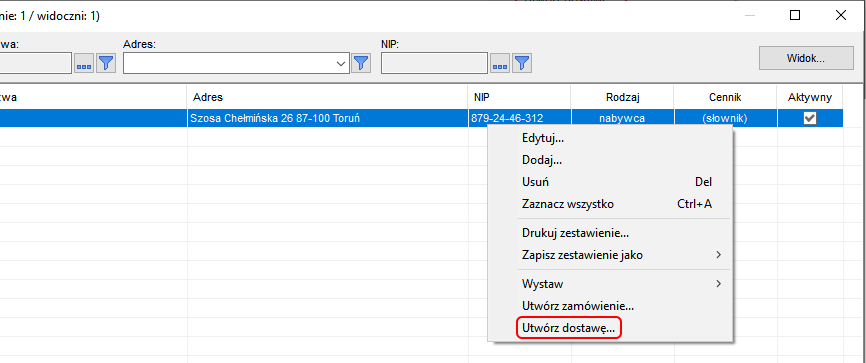Toggle the Aktywny checkbox in the selected row
Viewport: 866px width, 363px height.
pos(810,118)
